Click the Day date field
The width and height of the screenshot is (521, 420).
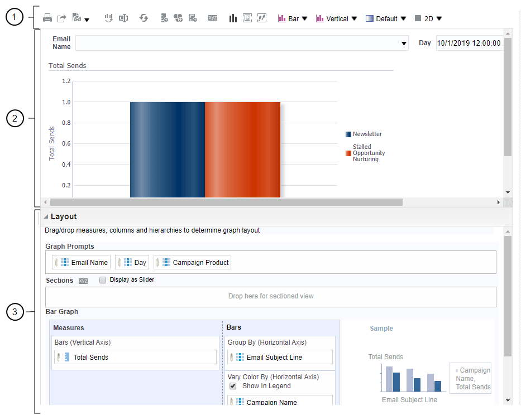pos(471,43)
